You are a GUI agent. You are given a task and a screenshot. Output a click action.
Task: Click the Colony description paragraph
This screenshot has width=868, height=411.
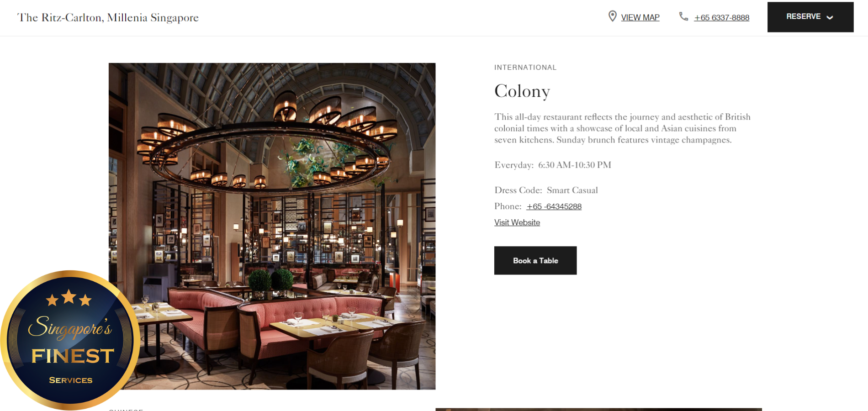click(x=622, y=128)
